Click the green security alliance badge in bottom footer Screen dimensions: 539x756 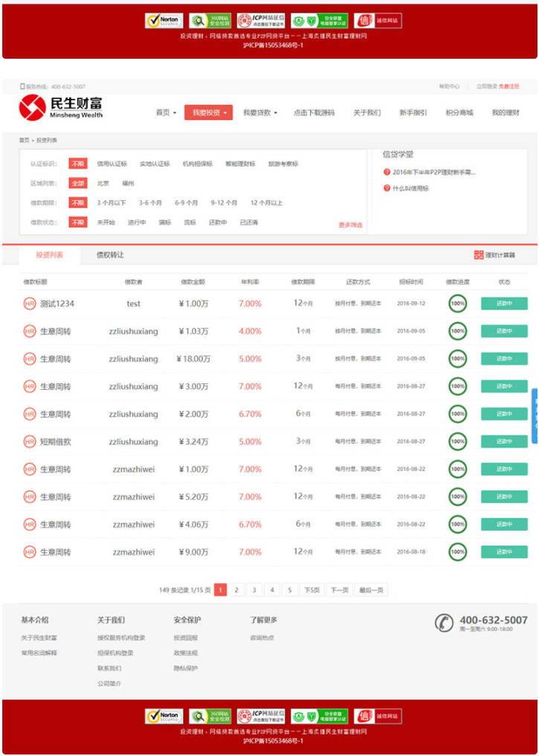pos(320,716)
